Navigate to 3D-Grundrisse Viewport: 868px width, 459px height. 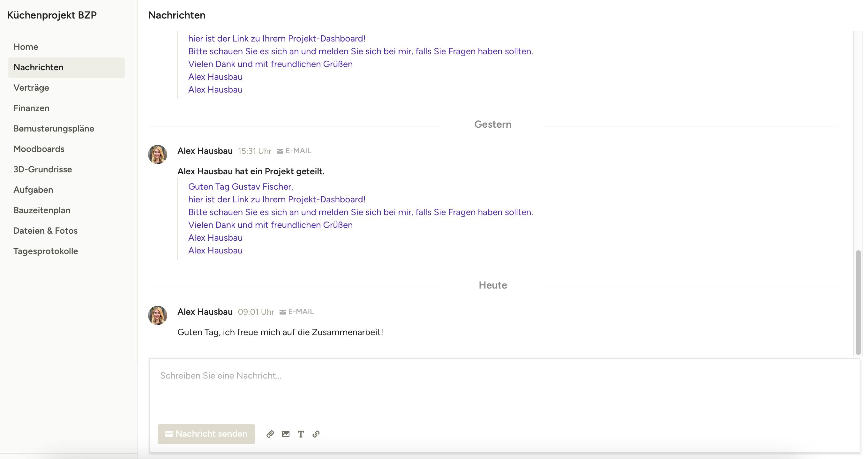click(x=42, y=169)
